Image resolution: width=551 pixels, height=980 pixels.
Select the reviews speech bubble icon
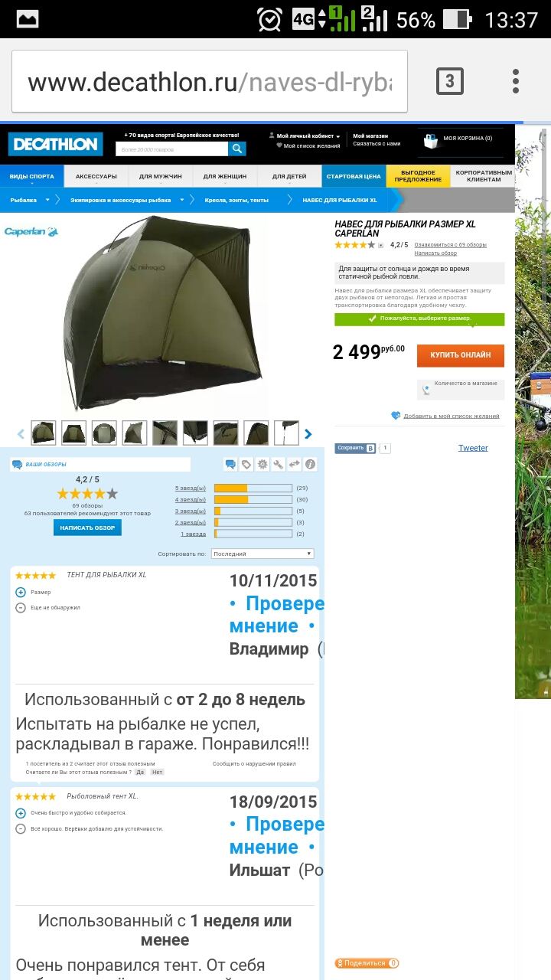pos(230,464)
